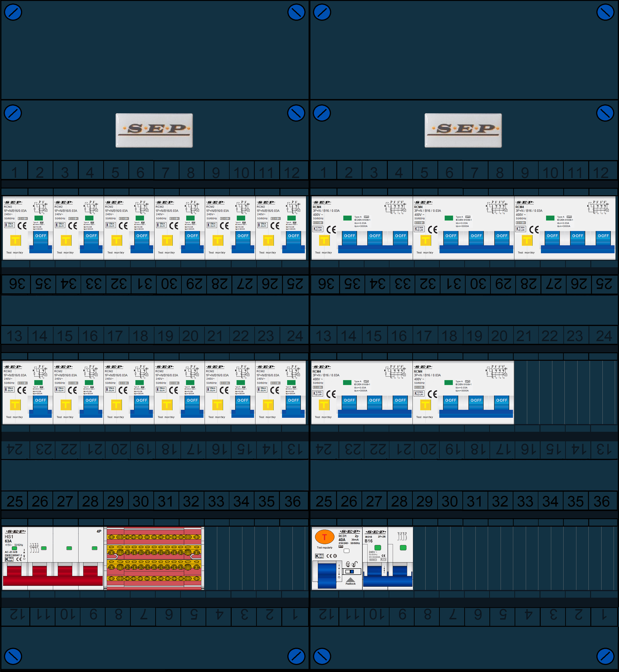Toggle the O·OFF switch under left panel slot 12
The height and width of the screenshot is (672, 619).
click(293, 242)
